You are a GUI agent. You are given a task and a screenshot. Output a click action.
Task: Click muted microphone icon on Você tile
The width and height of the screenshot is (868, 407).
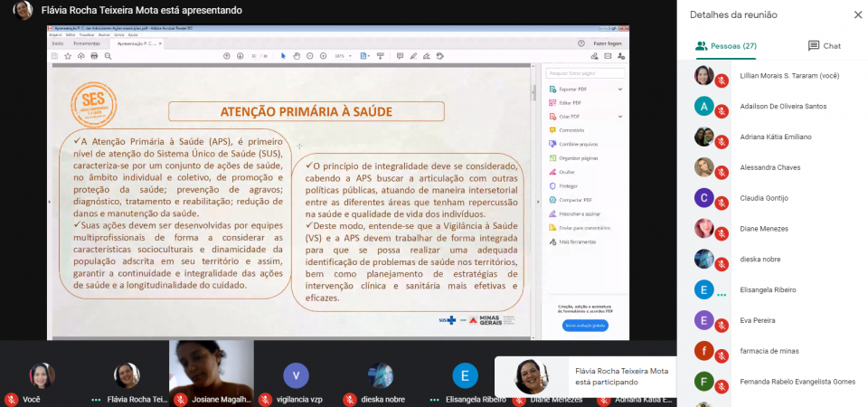(x=11, y=399)
